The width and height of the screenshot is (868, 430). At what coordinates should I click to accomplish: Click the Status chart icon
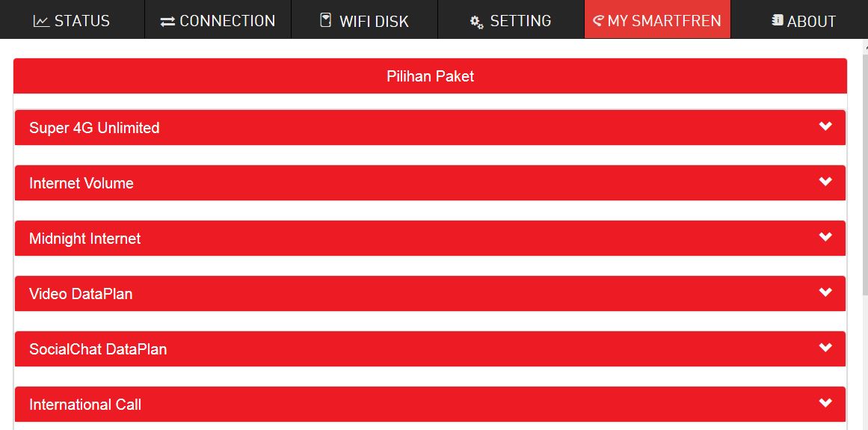[41, 21]
